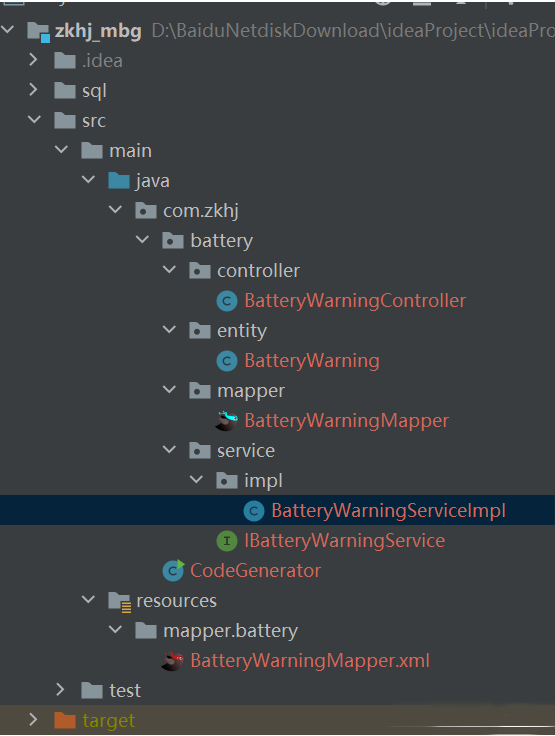555x736 pixels.
Task: Expand the sql folder
Action: point(33,90)
